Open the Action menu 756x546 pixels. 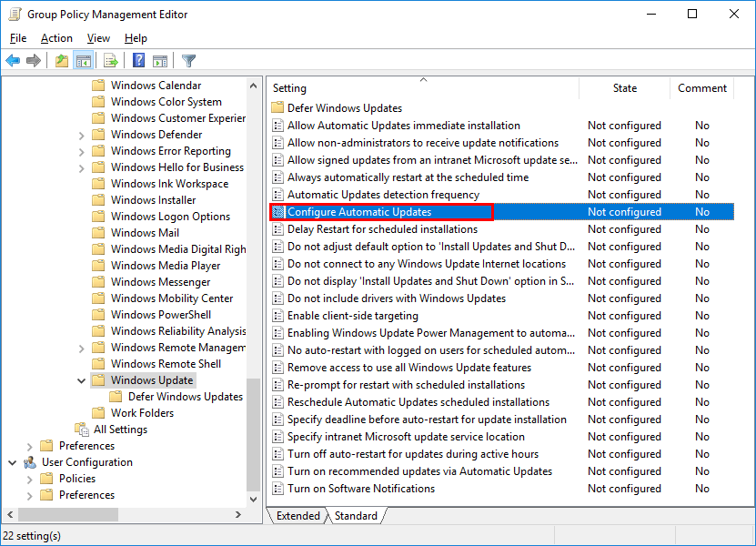pyautogui.click(x=56, y=38)
